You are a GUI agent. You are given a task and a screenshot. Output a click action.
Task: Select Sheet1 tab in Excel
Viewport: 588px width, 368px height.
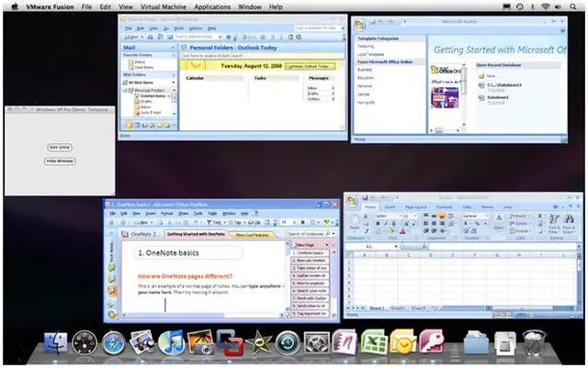tap(377, 308)
